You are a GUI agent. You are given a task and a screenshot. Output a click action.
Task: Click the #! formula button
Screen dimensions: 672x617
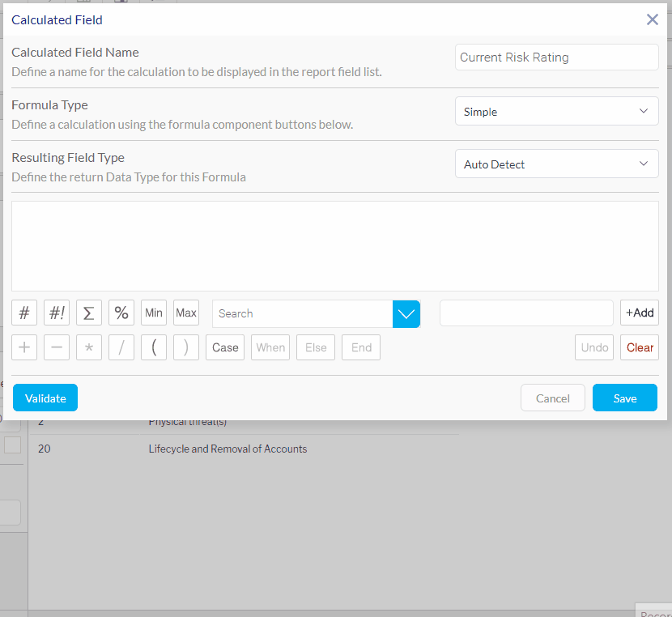click(x=57, y=313)
